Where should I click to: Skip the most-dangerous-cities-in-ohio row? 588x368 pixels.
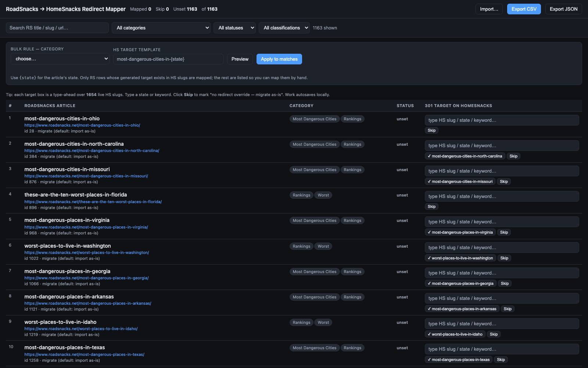pos(432,131)
